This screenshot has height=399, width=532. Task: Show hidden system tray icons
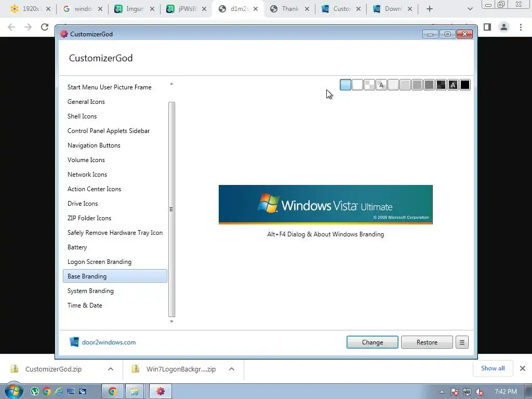(x=442, y=392)
